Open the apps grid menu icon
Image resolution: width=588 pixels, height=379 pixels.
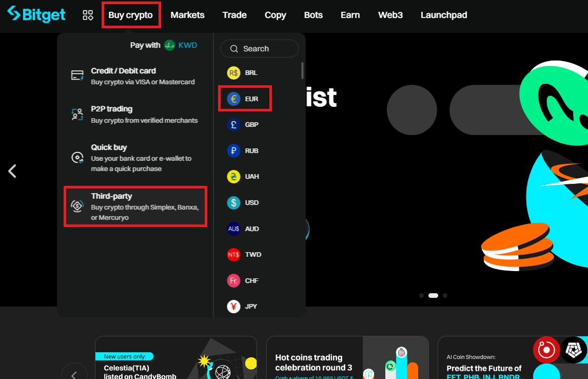click(x=88, y=15)
